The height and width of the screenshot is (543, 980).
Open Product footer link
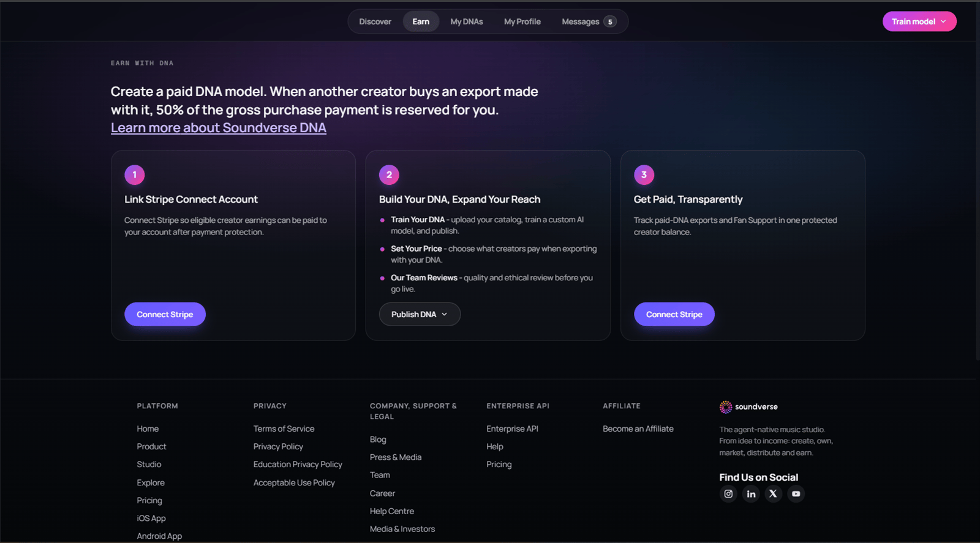[151, 446]
